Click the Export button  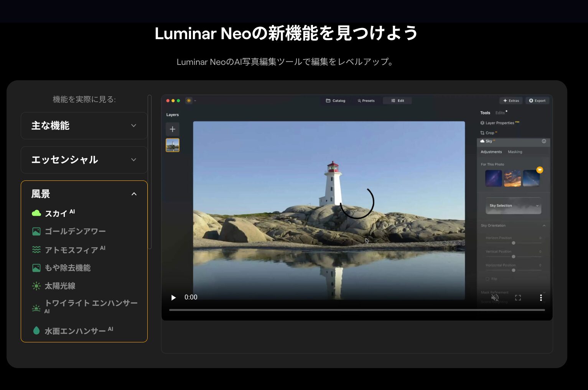[x=537, y=101]
